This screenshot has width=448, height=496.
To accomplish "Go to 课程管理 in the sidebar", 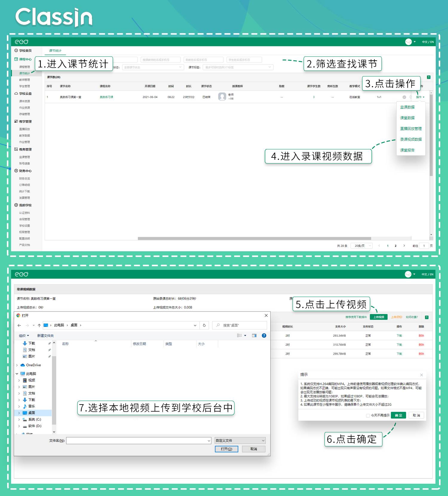I will [24, 67].
